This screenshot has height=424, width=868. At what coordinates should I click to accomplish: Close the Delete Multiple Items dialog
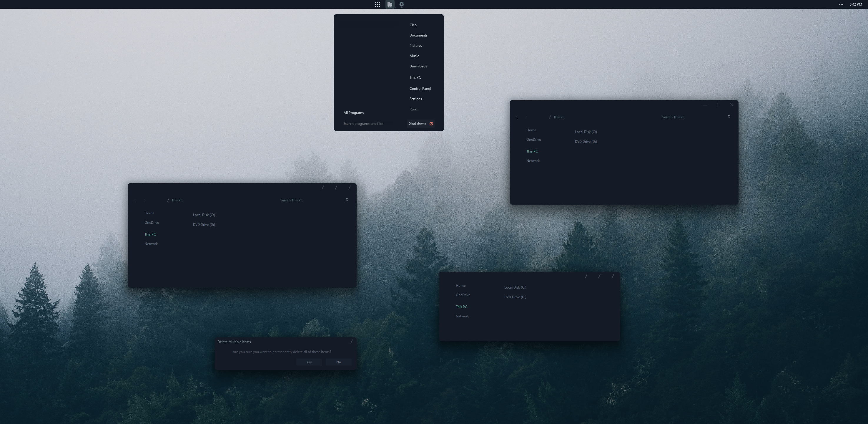[x=351, y=342]
